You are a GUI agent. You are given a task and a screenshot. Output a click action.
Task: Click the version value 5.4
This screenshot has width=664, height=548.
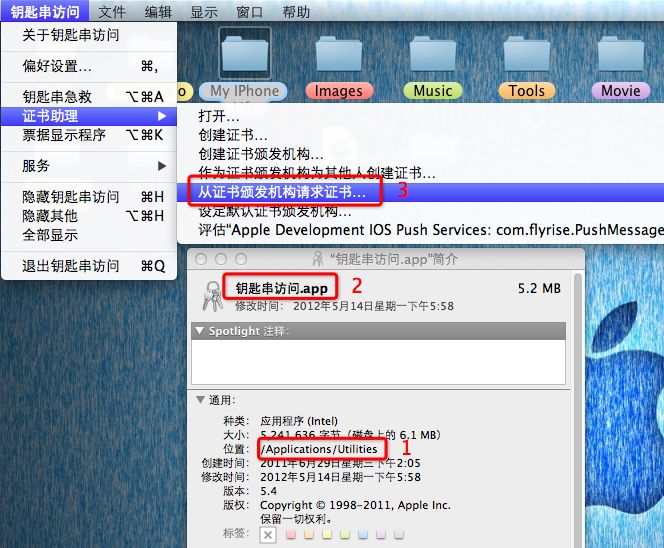[x=268, y=491]
